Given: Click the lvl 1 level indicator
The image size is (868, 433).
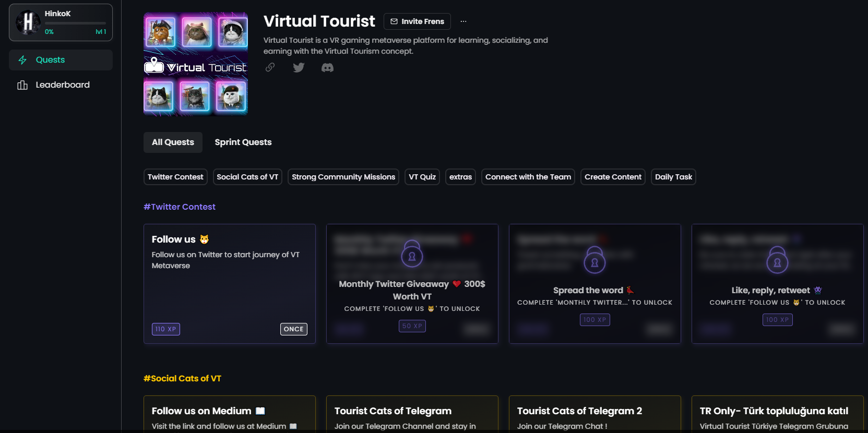Looking at the screenshot, I should [x=101, y=32].
